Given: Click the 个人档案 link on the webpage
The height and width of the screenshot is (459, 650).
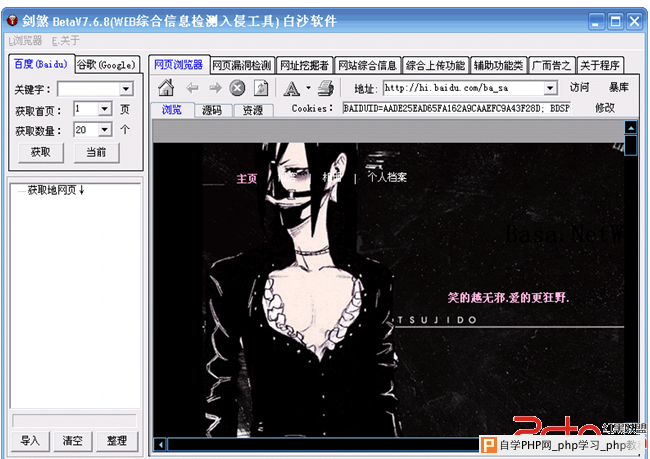Looking at the screenshot, I should [387, 177].
